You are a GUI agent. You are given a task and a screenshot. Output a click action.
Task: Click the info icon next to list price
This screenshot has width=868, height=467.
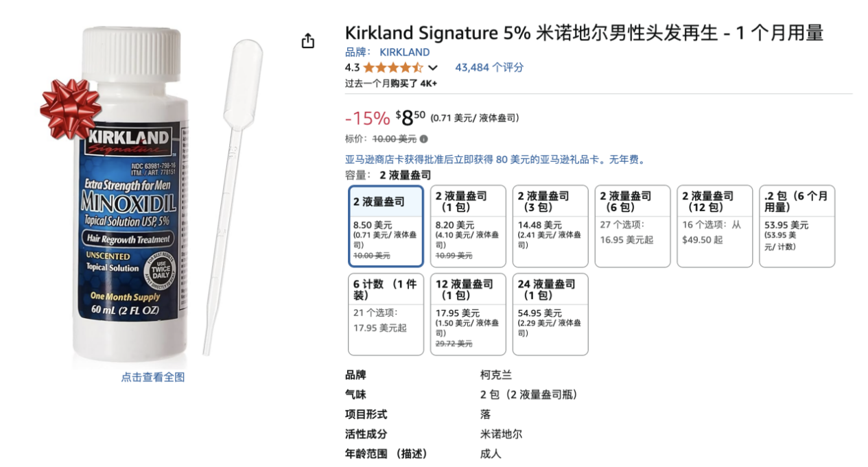[423, 139]
